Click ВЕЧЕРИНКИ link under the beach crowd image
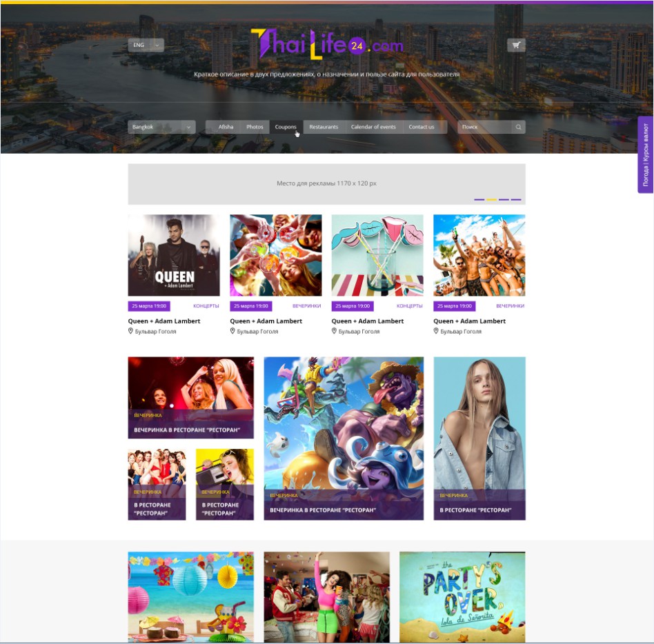The height and width of the screenshot is (644, 654). (510, 306)
